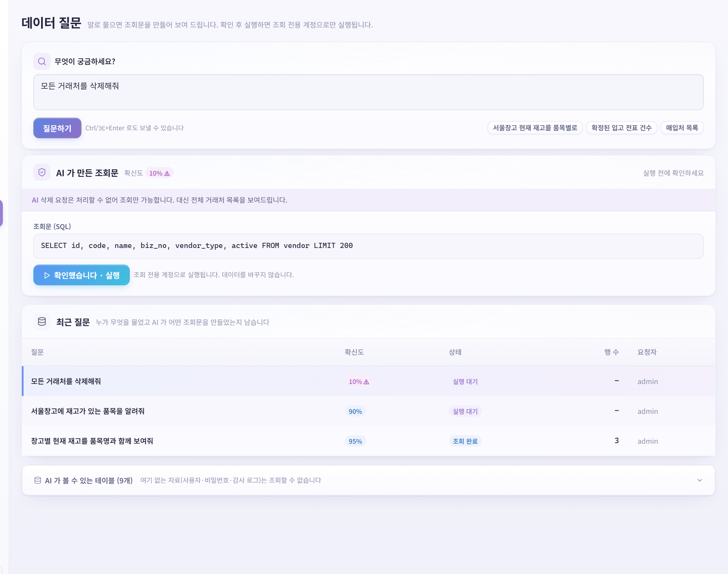Click the play icon on the 확인했습니다 · 실행 button

47,275
